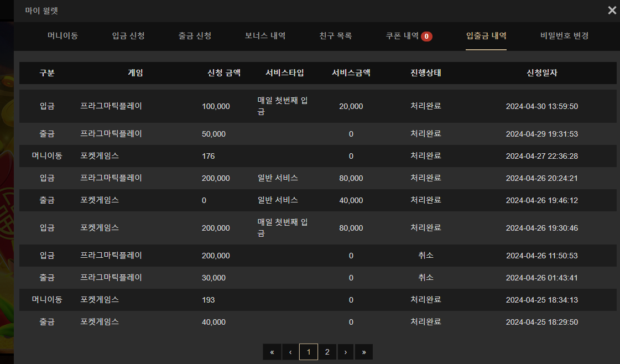Screen dimensions: 620x364
Task: Select the 입출금 내역 tab
Action: [x=486, y=35]
